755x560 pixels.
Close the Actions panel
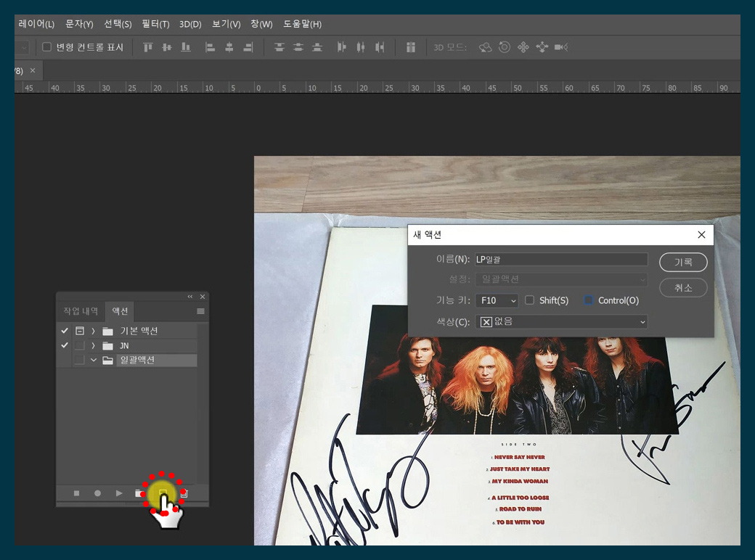[x=203, y=297]
